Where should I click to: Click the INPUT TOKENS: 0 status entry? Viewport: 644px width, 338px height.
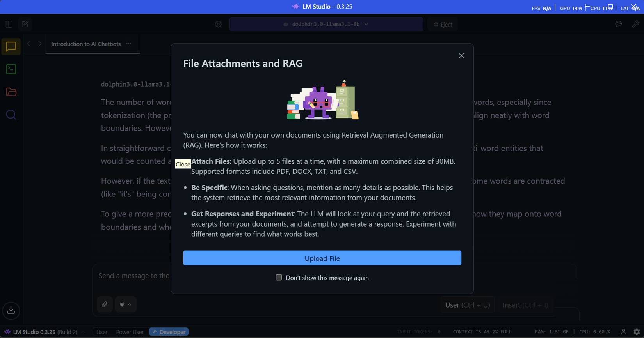[x=419, y=332]
